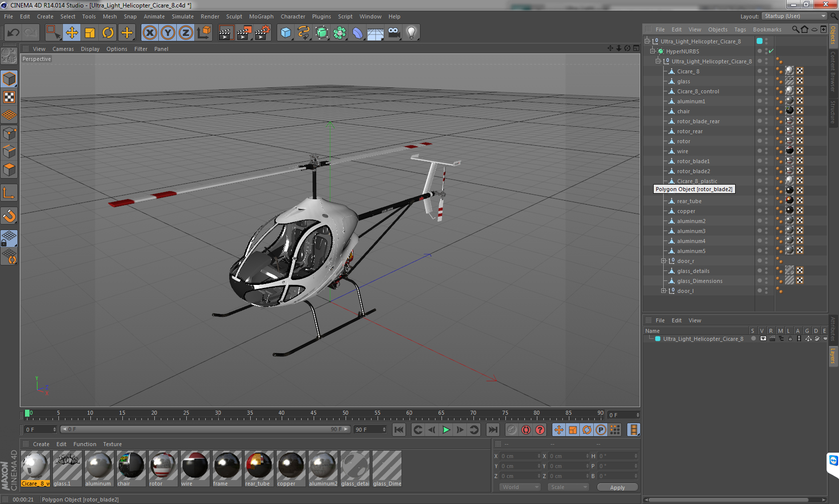
Task: Add a light object
Action: [412, 33]
